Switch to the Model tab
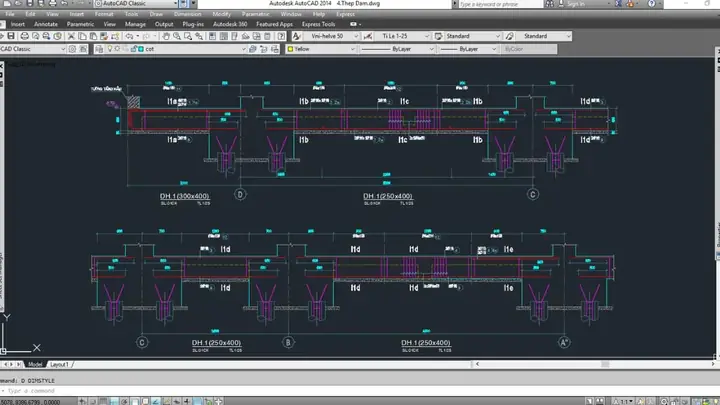Screen dimensions: 720x405 click(x=35, y=365)
